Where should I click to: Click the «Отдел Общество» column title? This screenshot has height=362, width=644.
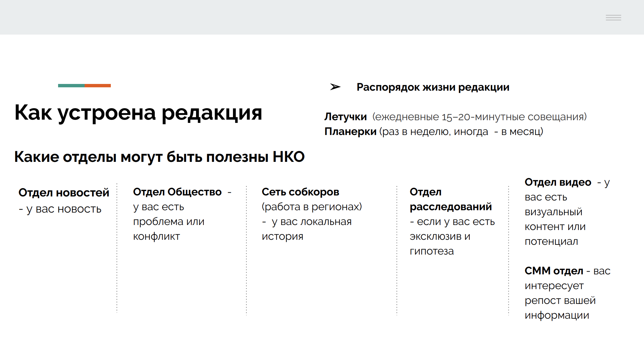(177, 192)
